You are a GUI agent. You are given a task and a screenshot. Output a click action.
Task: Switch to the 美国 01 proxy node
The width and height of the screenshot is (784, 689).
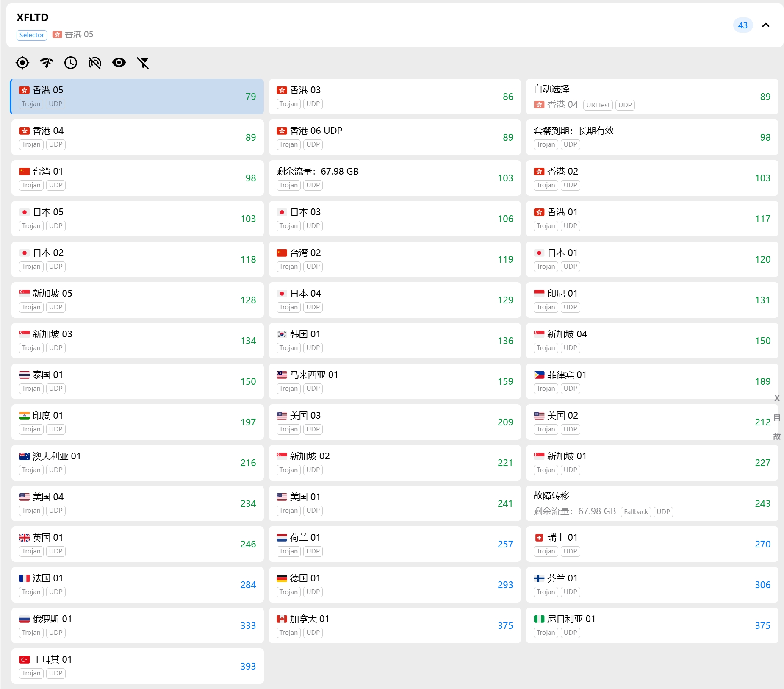tap(394, 503)
